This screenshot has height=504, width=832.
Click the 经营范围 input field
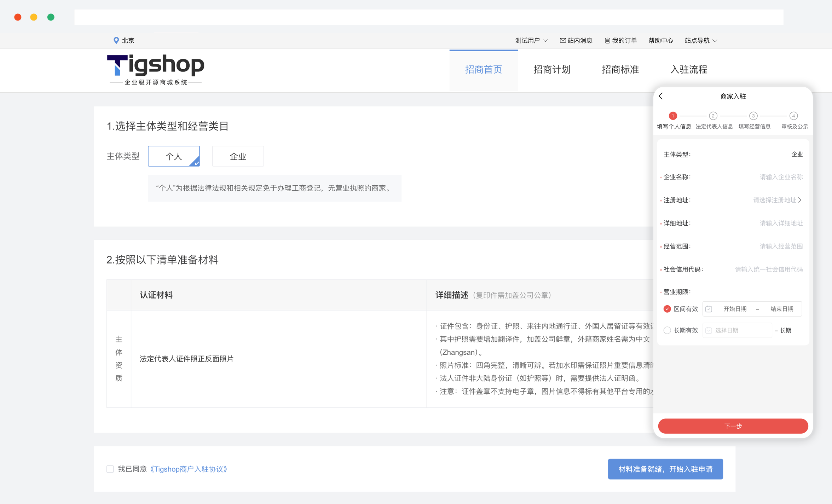781,246
